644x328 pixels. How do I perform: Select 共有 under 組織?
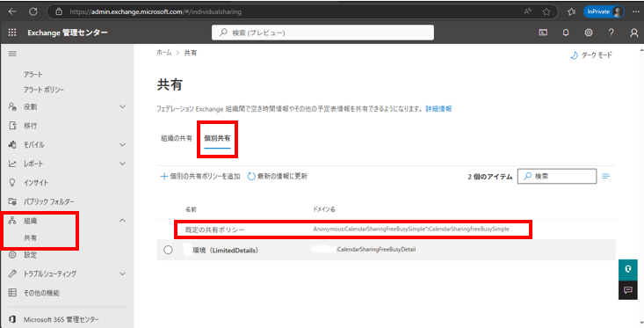coord(31,238)
